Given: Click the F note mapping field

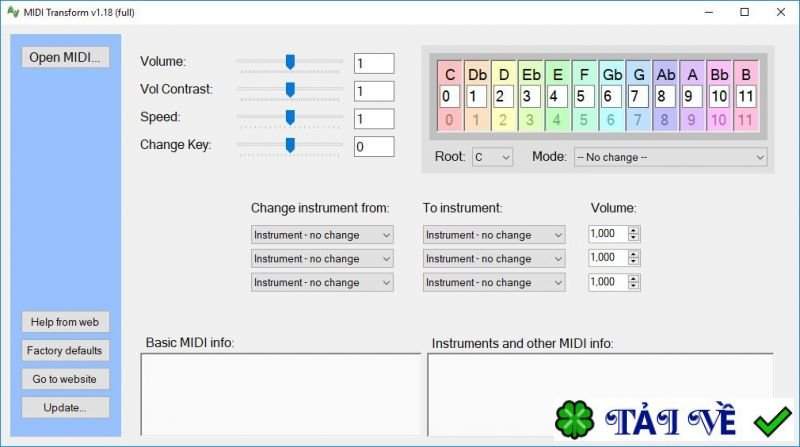Looking at the screenshot, I should (x=584, y=96).
